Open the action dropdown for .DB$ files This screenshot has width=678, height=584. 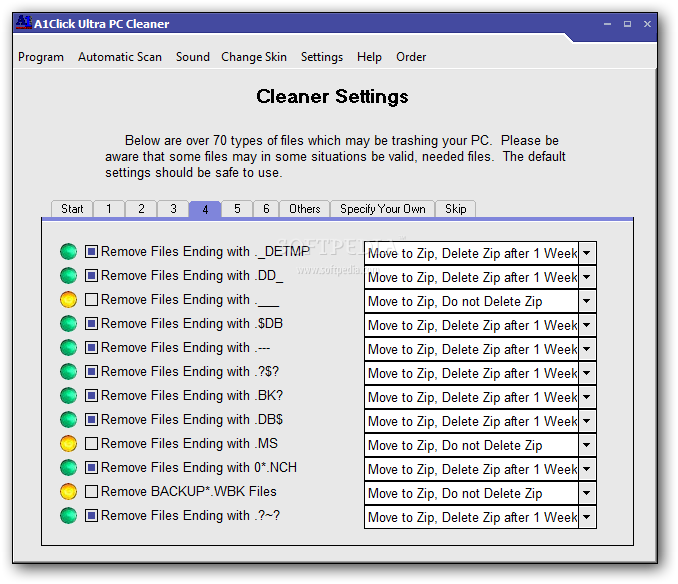tap(587, 421)
